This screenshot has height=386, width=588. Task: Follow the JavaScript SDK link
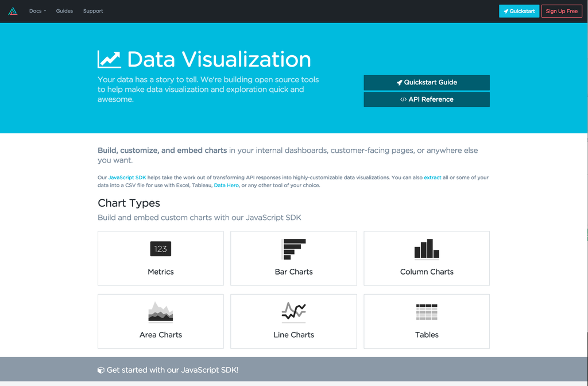click(127, 178)
